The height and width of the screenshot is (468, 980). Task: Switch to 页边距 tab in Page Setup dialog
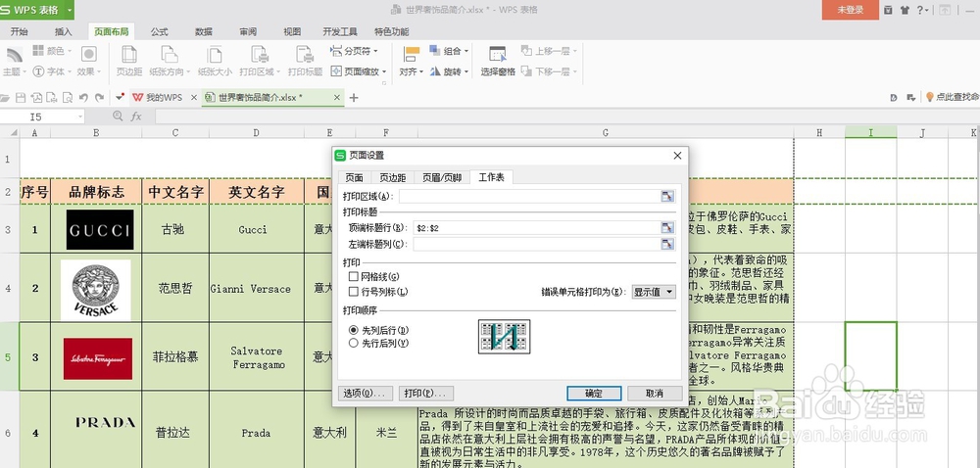pyautogui.click(x=393, y=178)
